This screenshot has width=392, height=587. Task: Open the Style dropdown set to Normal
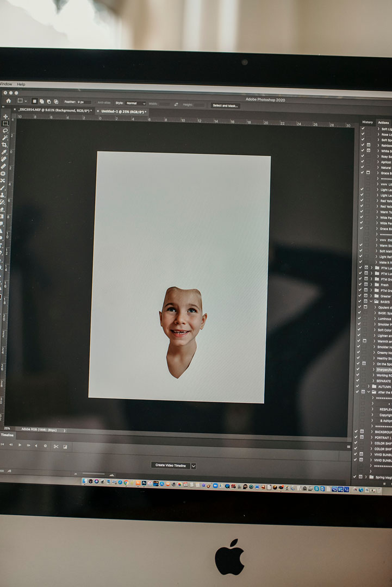[x=135, y=103]
